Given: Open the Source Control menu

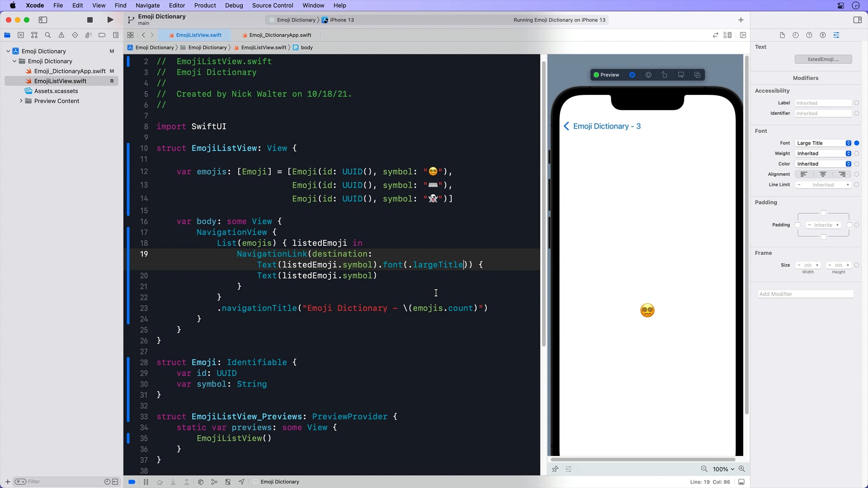Looking at the screenshot, I should (x=273, y=5).
